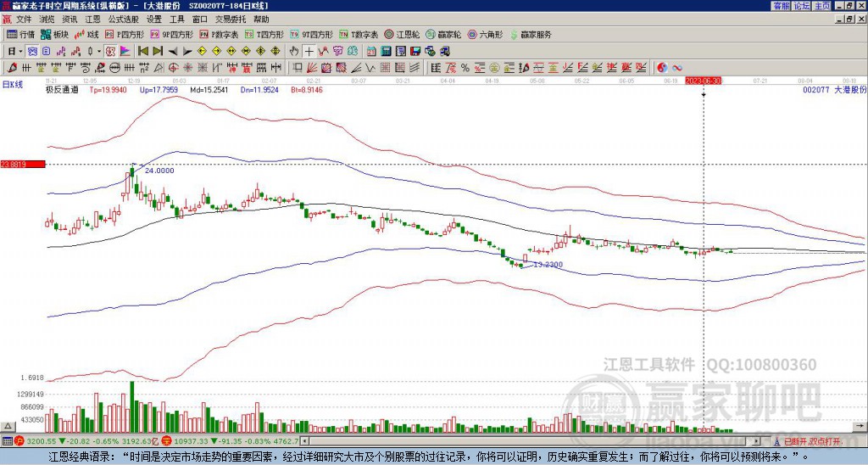Open the 江恩轮 tool
Viewport: 868px width, 465px height.
[402, 34]
